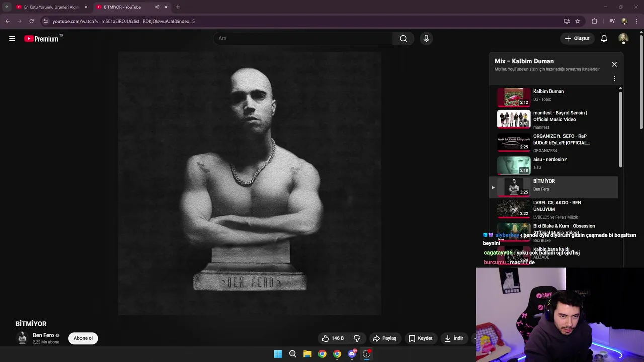Download the video with İndir
Image resolution: width=644 pixels, height=362 pixels.
(x=454, y=338)
